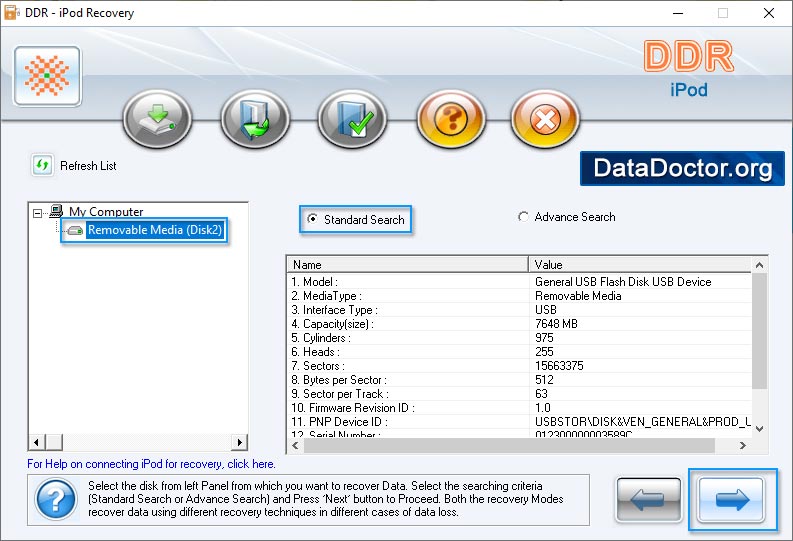Click the removable drive icon in tree
The image size is (793, 541).
click(x=75, y=231)
